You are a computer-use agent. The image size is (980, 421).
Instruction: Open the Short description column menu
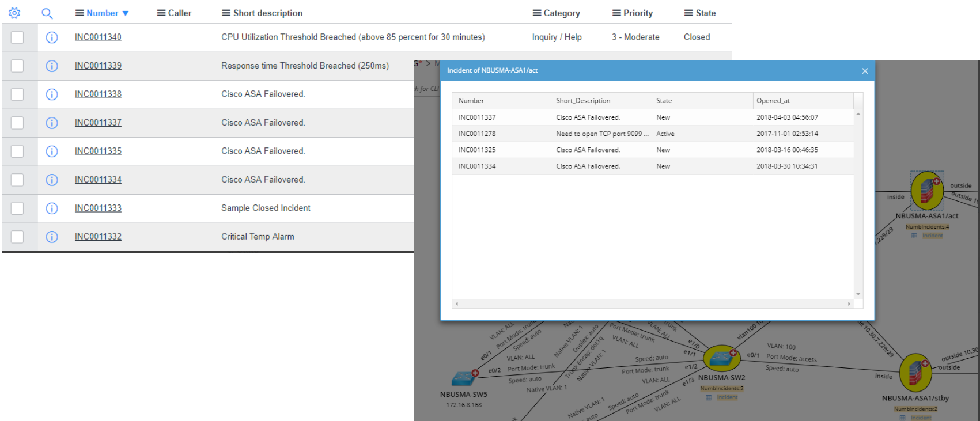click(226, 13)
